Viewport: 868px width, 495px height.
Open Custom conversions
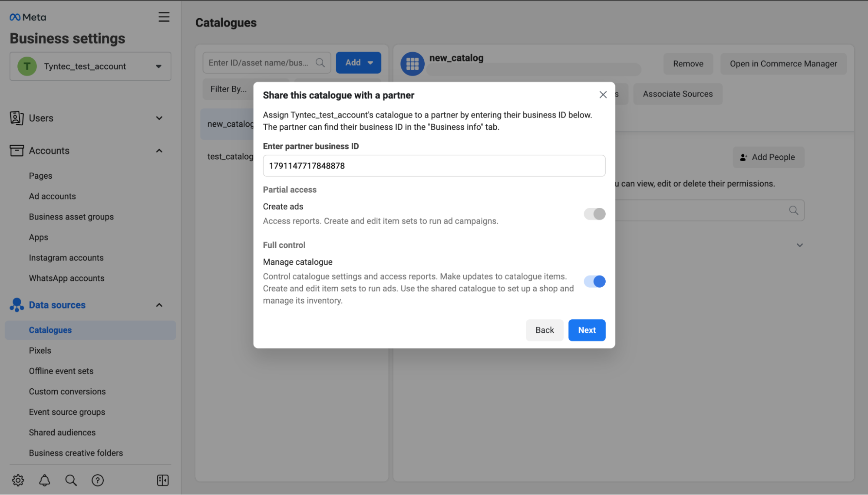67,391
